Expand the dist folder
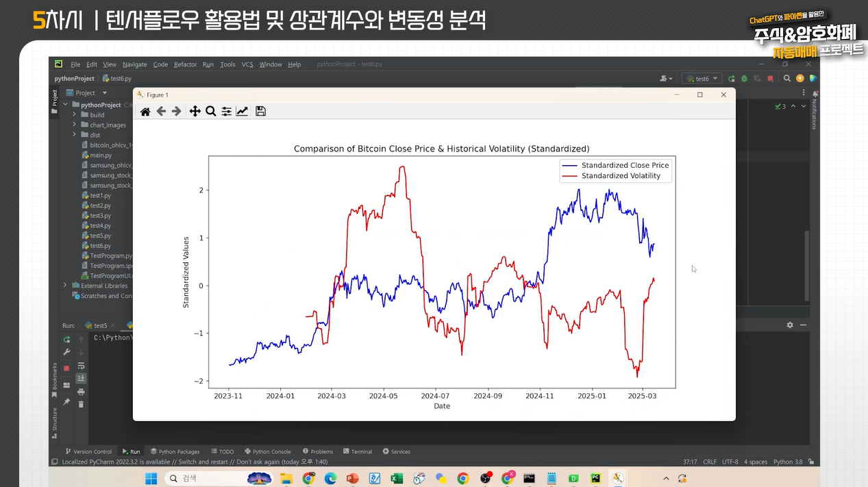Screen dimensions: 868x487 pos(75,135)
